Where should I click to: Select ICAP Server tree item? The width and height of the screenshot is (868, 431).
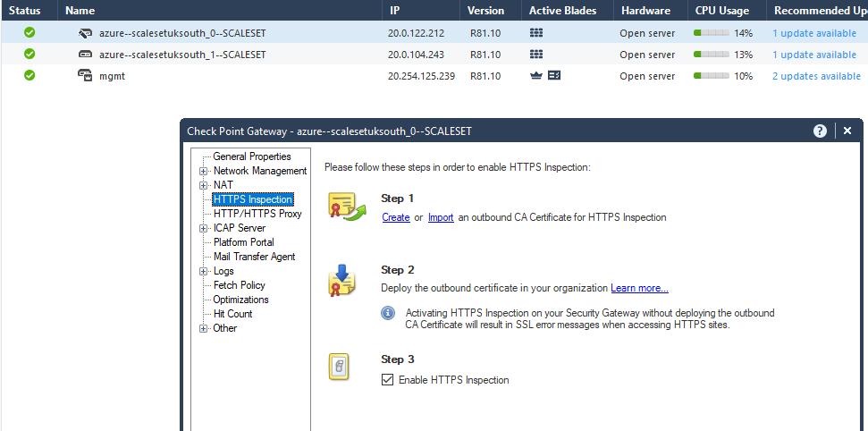click(240, 228)
